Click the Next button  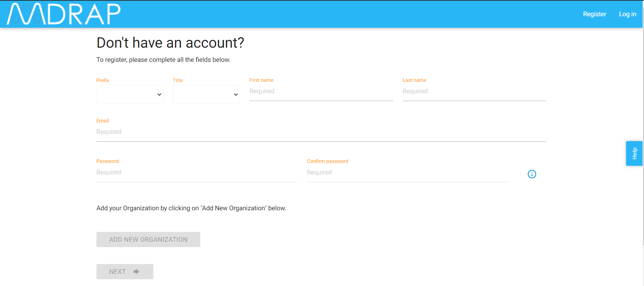point(125,271)
